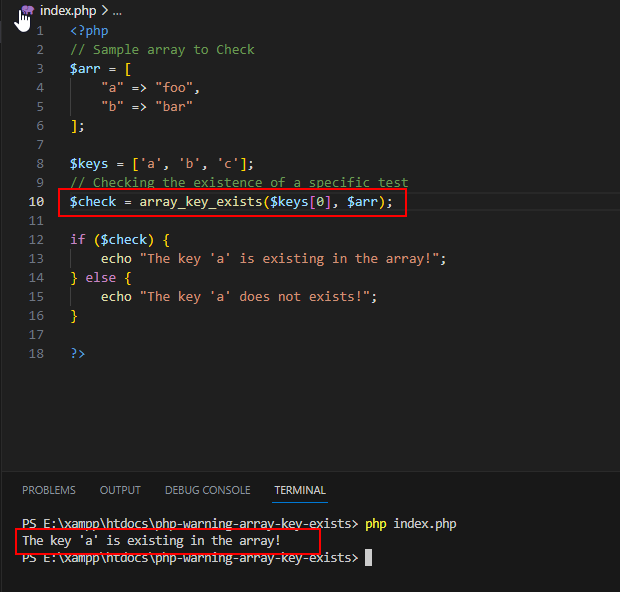Click the 'else' keyword on line 14
620x592 pixels.
pyautogui.click(x=101, y=278)
